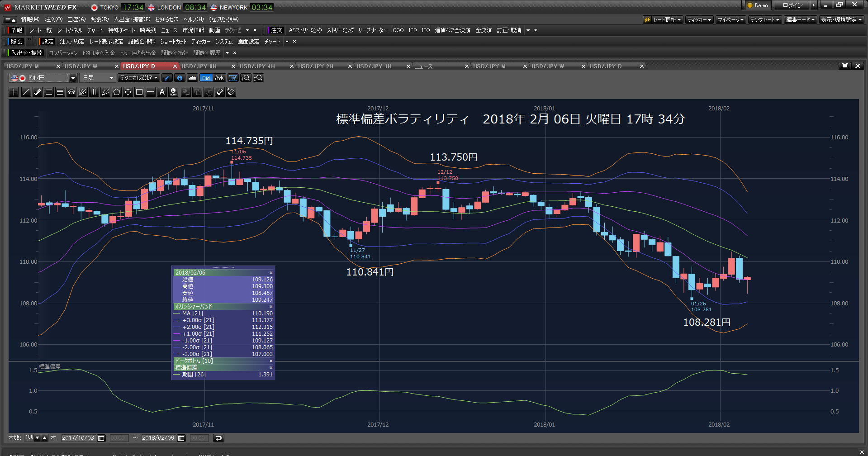Viewport: 868px width, 456px height.
Task: Close the USD/JPY 4H tab
Action: point(292,66)
